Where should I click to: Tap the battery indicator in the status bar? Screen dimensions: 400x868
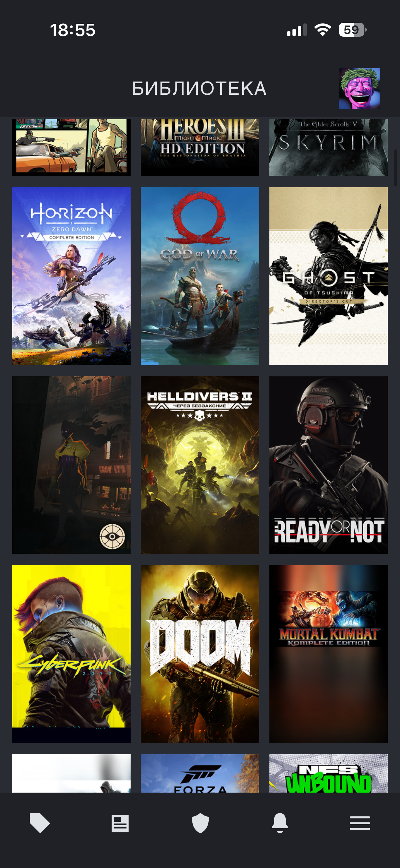coord(353,30)
